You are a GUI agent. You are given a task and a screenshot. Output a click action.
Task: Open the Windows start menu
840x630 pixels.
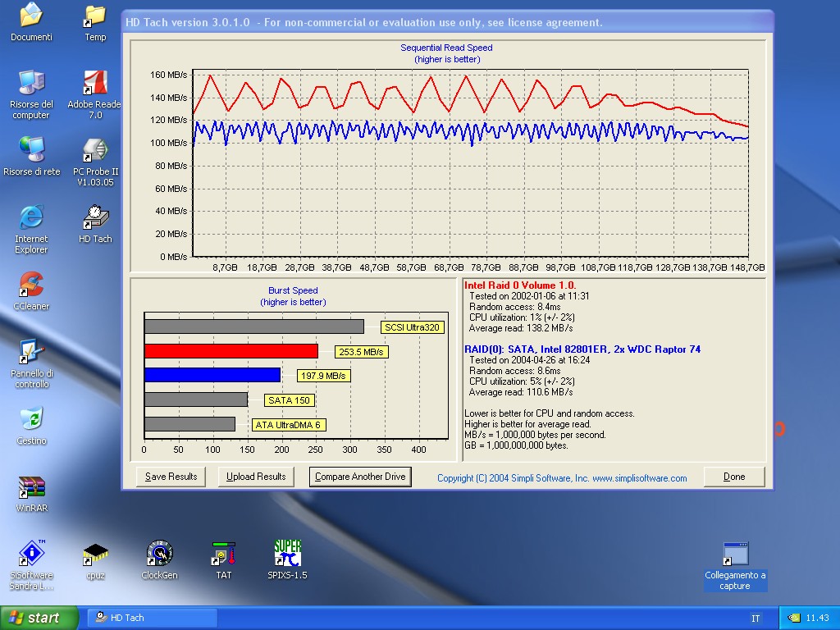[x=39, y=618]
